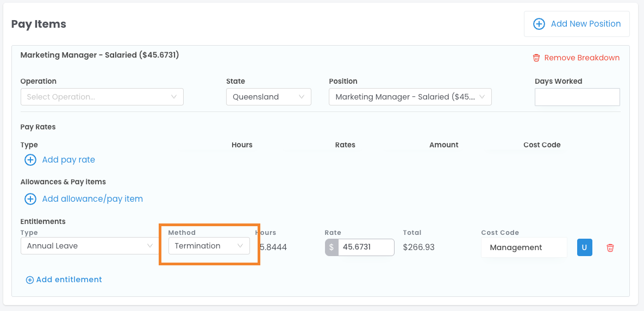The width and height of the screenshot is (644, 311).
Task: Click the Add entitlement link text
Action: point(69,279)
